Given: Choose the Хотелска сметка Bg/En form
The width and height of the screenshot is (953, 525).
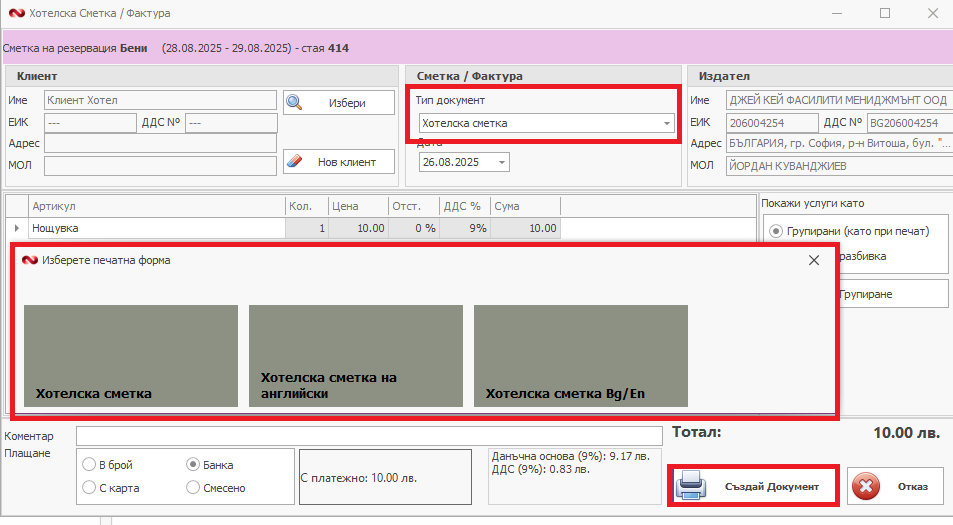Looking at the screenshot, I should pos(580,355).
